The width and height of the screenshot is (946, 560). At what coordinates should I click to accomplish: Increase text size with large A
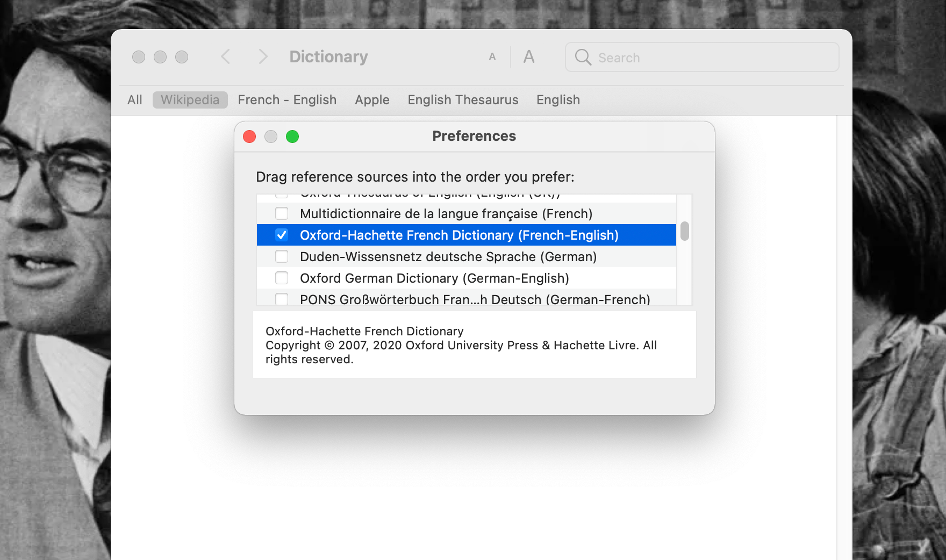[529, 57]
